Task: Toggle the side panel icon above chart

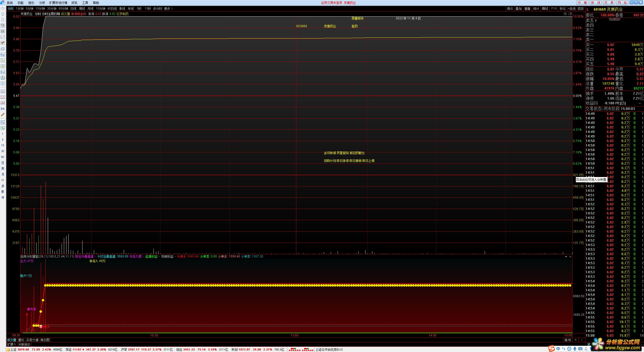Action: (x=570, y=14)
